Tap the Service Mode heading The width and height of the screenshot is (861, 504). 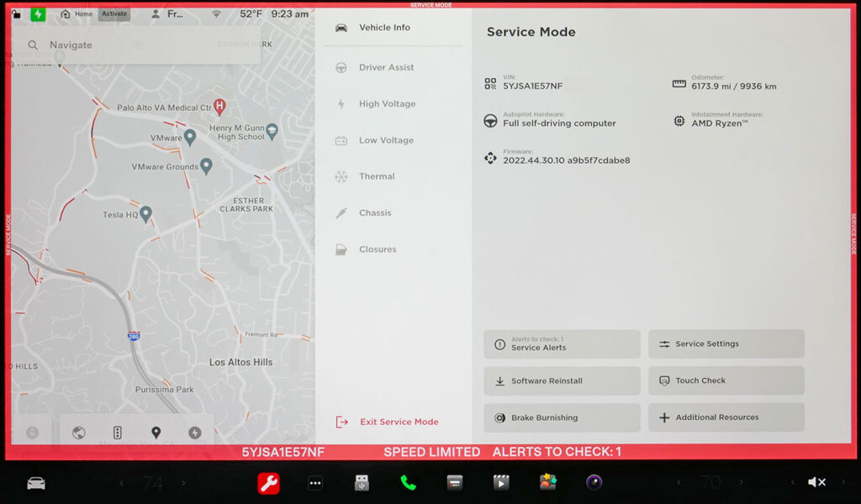point(531,32)
